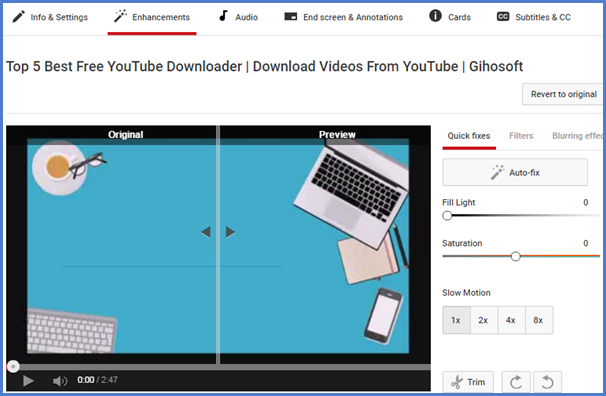Click the Slow Motion label
606x396 pixels.
[466, 293]
